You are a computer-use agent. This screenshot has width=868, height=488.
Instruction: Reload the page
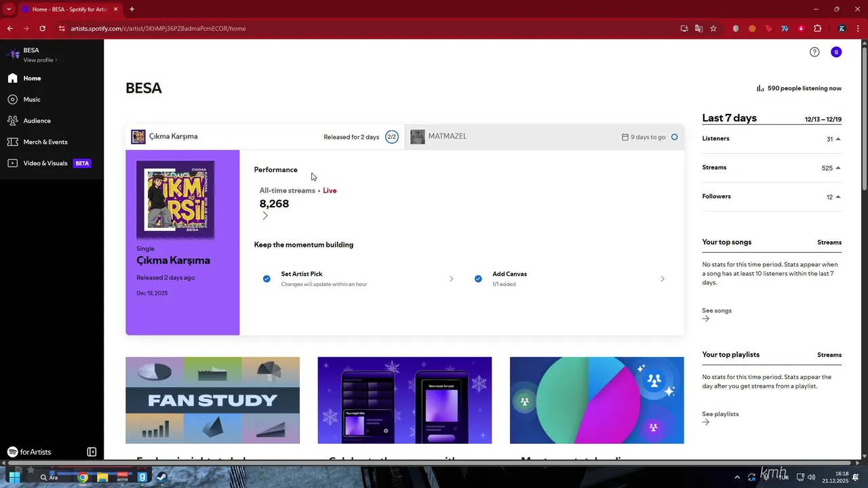(x=43, y=28)
